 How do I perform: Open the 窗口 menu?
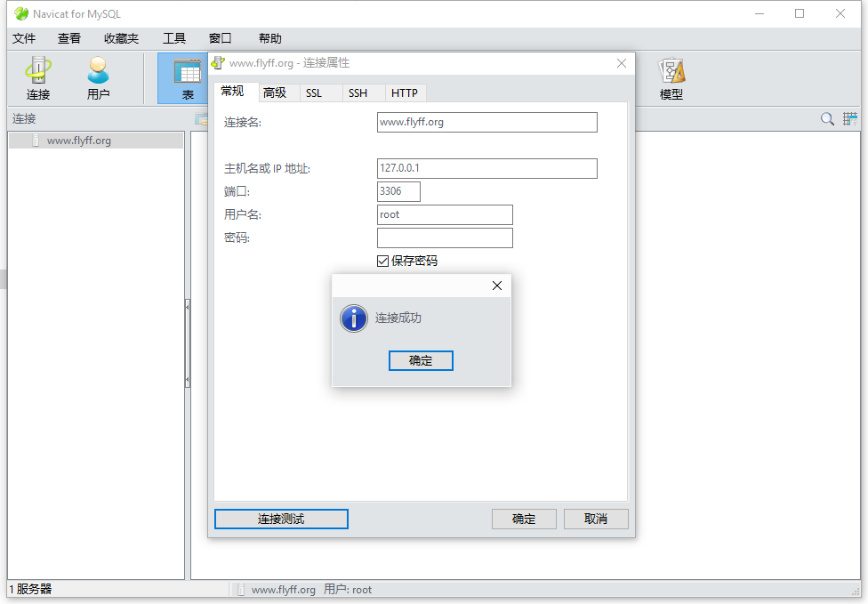220,38
